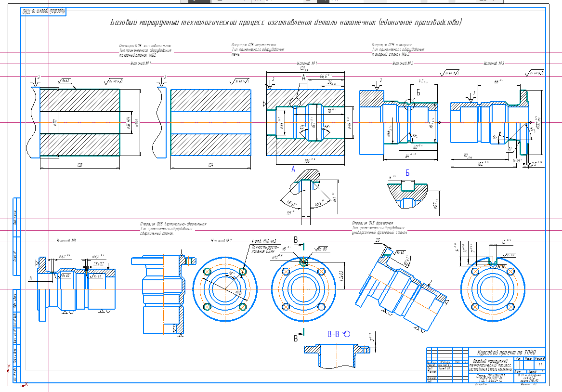Click detail circle Б on the turned part
The height and width of the screenshot is (392, 562).
pyautogui.click(x=409, y=104)
